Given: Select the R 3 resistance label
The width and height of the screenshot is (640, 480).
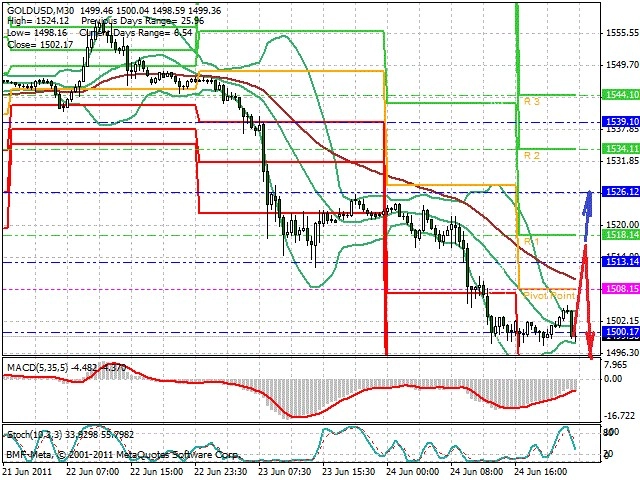Looking at the screenshot, I should 531,102.
